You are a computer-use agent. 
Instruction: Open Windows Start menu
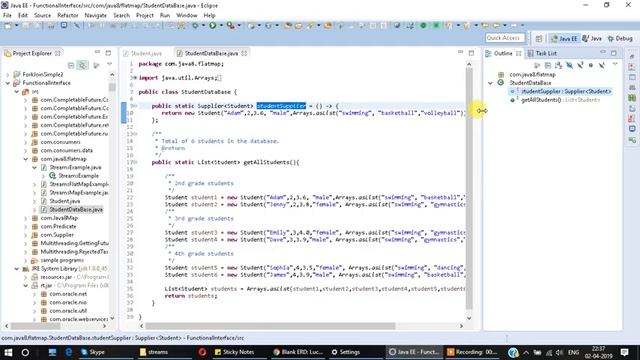(x=8, y=352)
